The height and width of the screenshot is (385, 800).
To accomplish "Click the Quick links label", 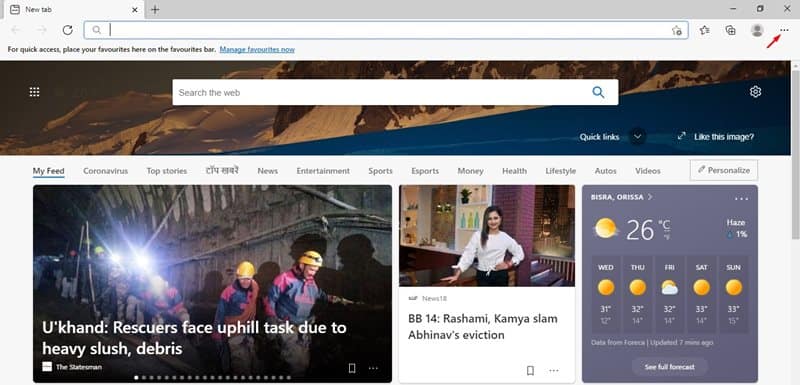I will pyautogui.click(x=599, y=137).
